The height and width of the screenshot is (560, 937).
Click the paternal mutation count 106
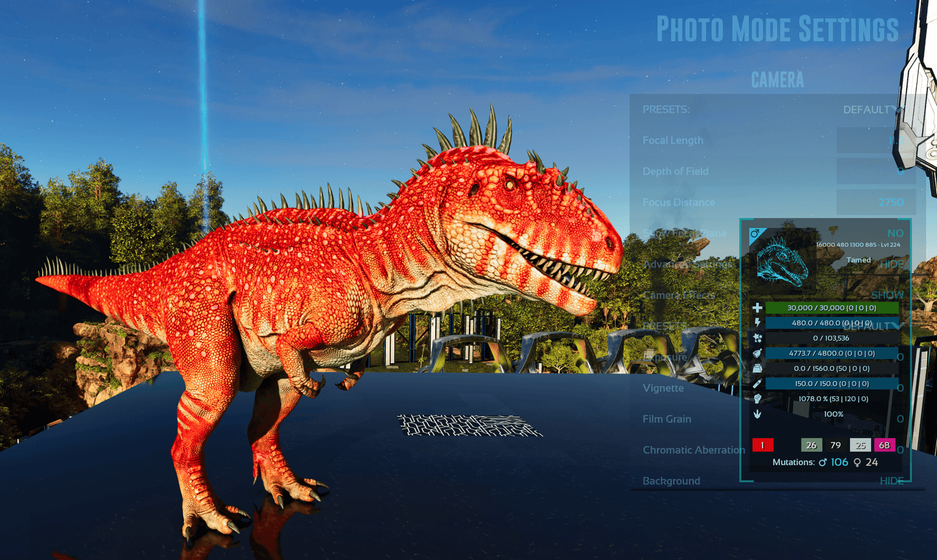point(840,463)
